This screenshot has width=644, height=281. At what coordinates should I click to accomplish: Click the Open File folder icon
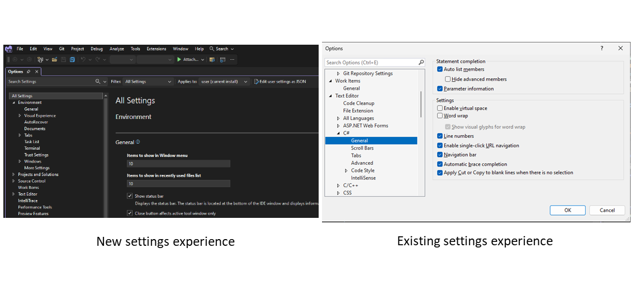54,59
